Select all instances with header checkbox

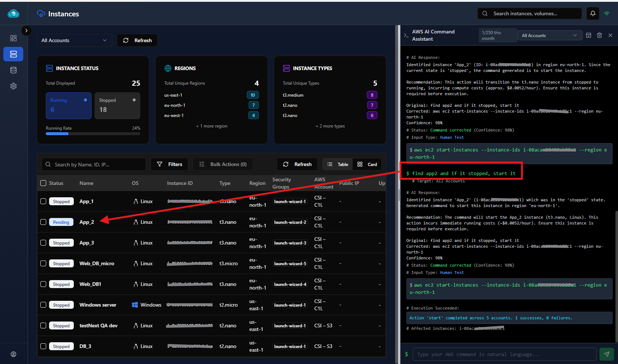[43, 183]
